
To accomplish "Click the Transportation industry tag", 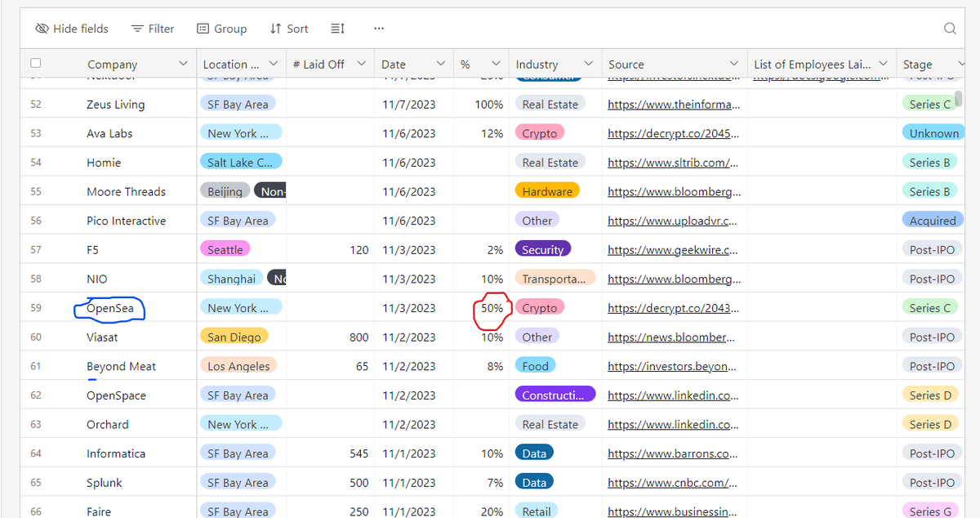I will point(555,279).
